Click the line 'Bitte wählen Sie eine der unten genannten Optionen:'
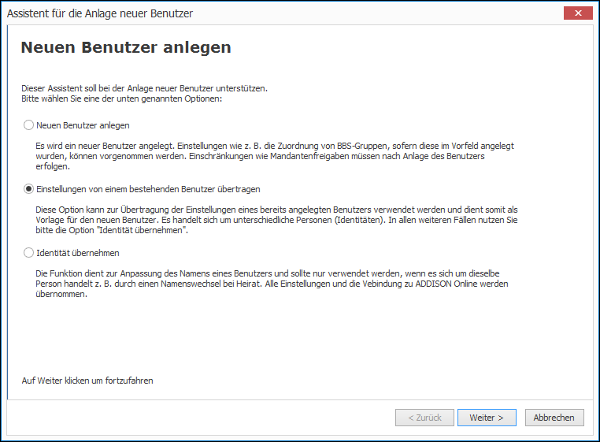 point(122,99)
